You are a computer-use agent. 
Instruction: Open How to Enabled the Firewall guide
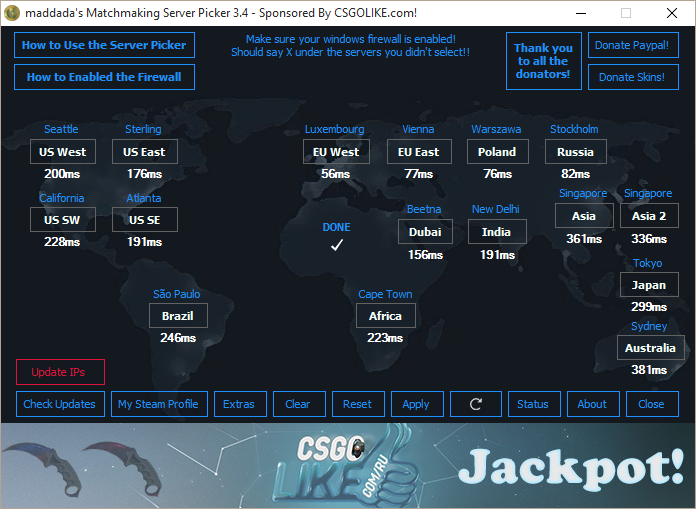(104, 77)
